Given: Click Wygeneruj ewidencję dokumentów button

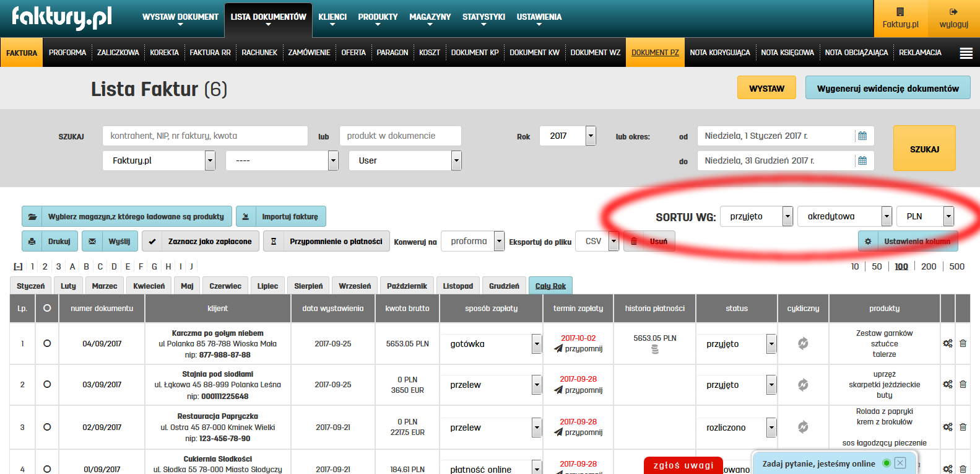Looking at the screenshot, I should (887, 88).
